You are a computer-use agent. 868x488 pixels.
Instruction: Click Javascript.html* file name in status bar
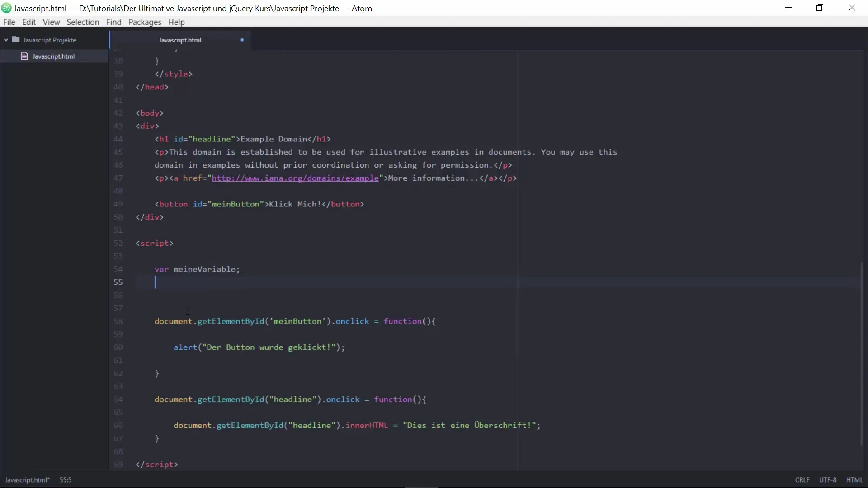[27, 480]
